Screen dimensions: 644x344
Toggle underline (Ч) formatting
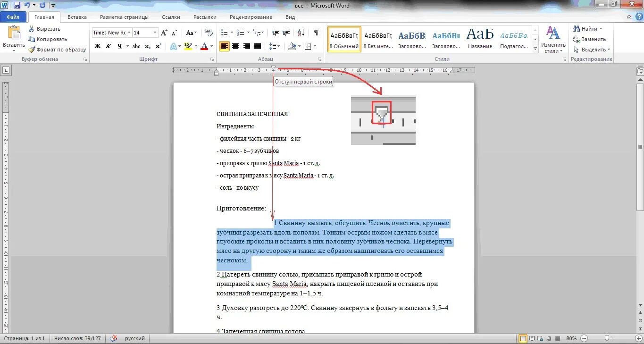pyautogui.click(x=120, y=46)
